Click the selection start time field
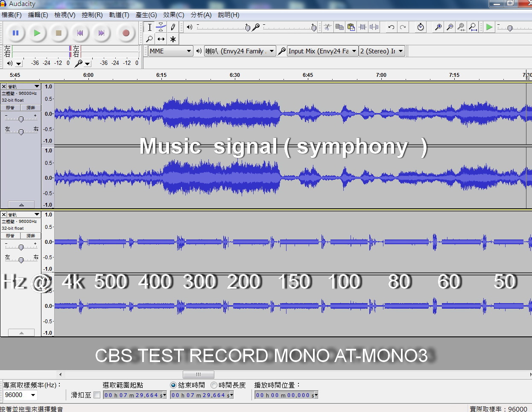Screen dimensions: 532x412 coord(135,395)
